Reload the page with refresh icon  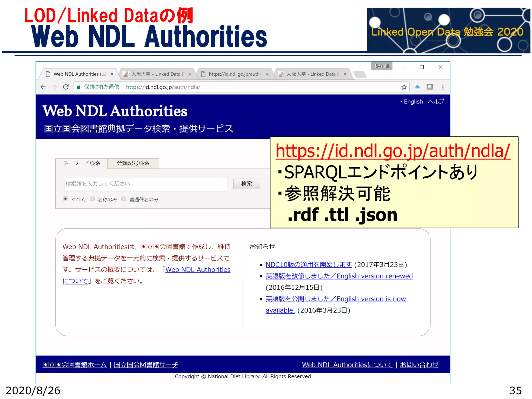66,87
